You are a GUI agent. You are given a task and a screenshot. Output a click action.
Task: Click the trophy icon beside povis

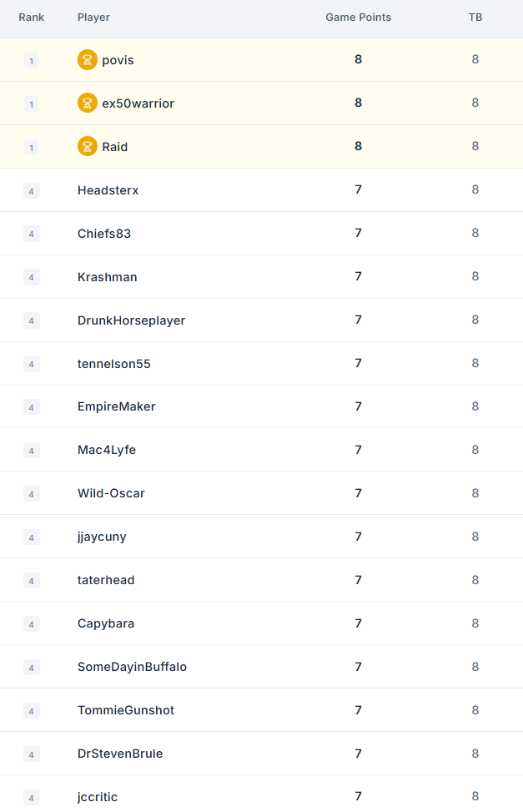tap(88, 59)
